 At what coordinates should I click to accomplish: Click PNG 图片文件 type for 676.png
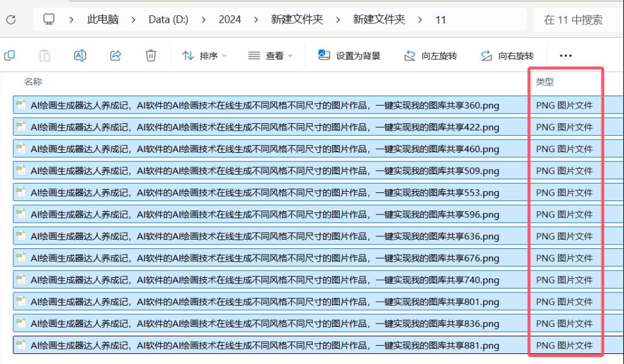[564, 258]
